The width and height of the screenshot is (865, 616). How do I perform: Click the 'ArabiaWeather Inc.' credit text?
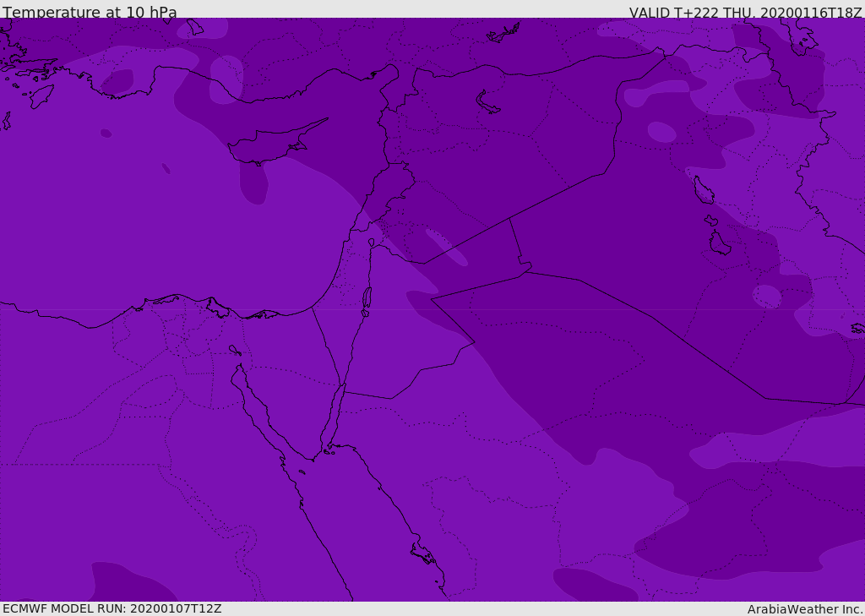click(x=805, y=609)
